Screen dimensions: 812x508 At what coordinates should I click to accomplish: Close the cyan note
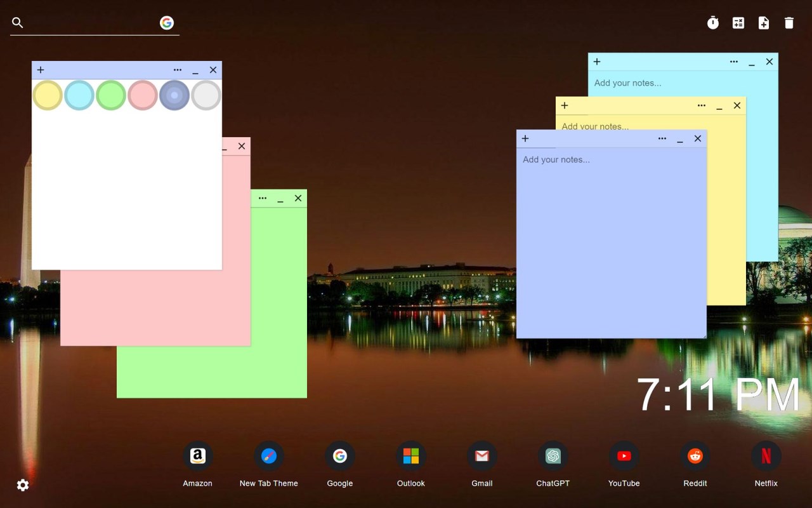point(769,62)
